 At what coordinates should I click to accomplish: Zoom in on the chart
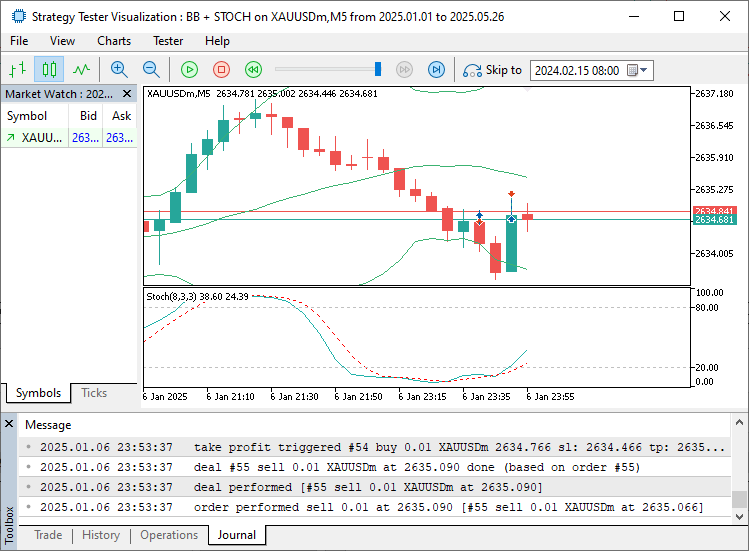[119, 69]
